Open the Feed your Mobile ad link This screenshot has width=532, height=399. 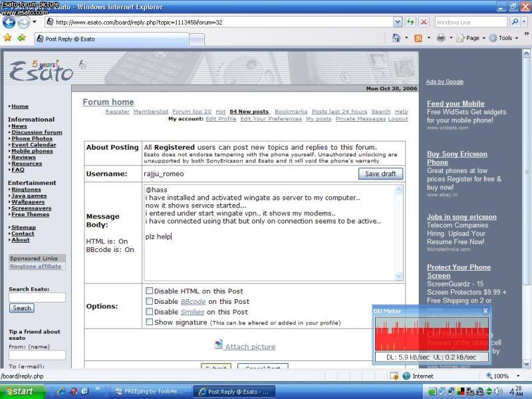[456, 104]
